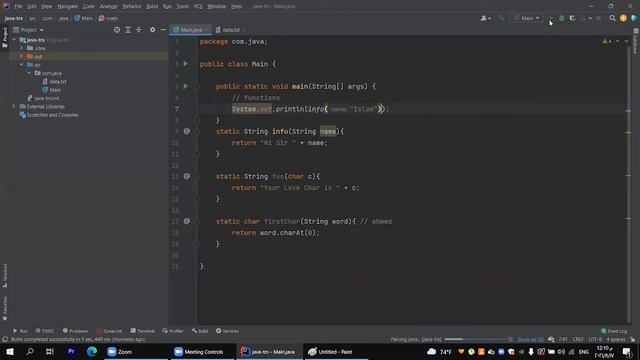
Task: Open Windows Start menu
Action: tap(10, 351)
